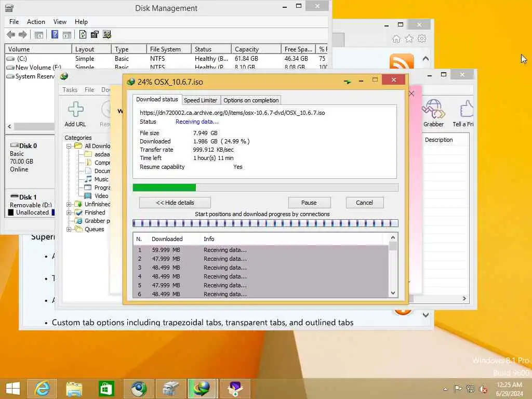Click the Hide details button
The height and width of the screenshot is (399, 532).
pyautogui.click(x=175, y=203)
